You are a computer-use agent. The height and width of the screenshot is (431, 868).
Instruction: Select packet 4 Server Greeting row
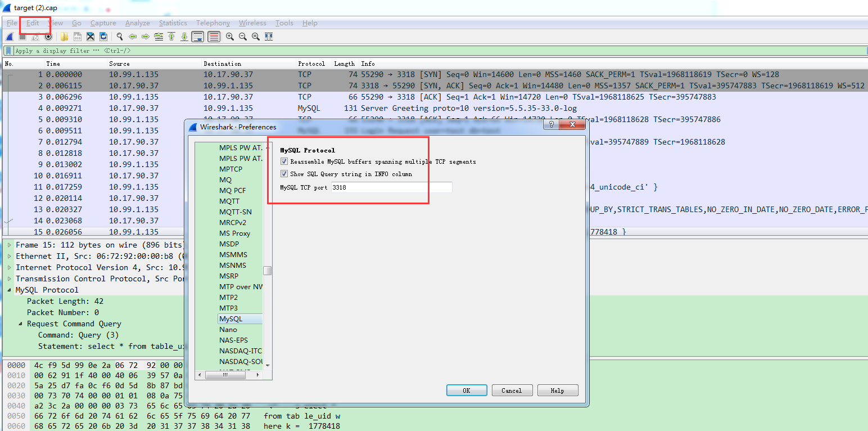point(435,108)
